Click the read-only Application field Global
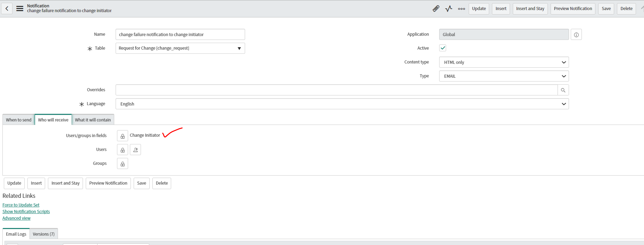 pos(504,34)
